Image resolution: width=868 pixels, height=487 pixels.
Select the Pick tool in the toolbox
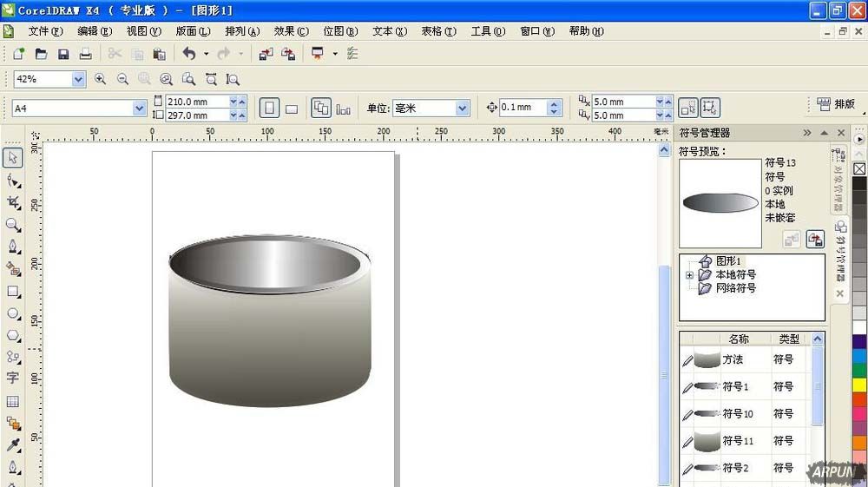tap(13, 157)
